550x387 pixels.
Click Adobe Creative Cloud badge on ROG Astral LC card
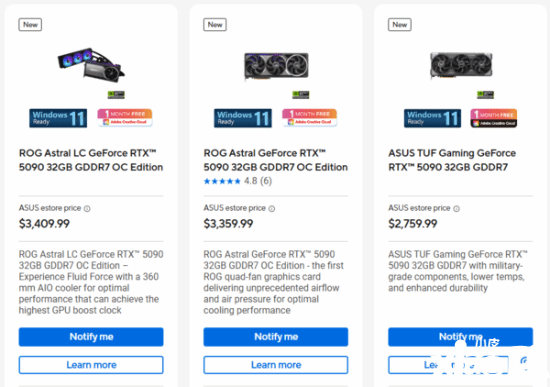pyautogui.click(x=125, y=118)
